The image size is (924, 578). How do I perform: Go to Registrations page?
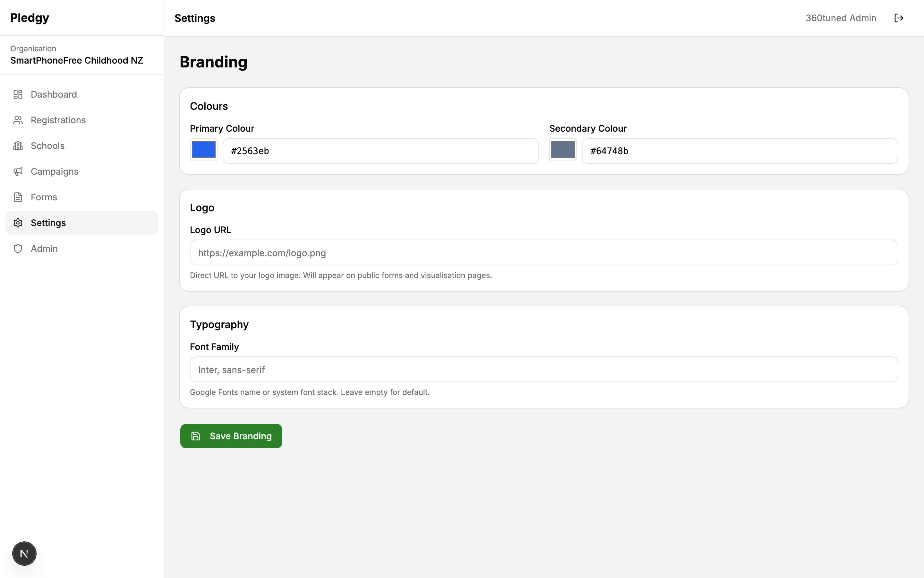pos(82,120)
